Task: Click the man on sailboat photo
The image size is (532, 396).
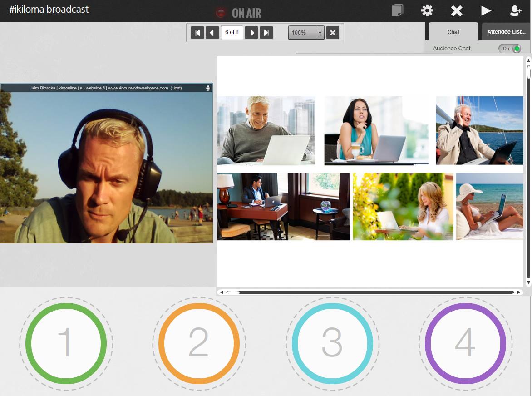Action: click(x=480, y=131)
